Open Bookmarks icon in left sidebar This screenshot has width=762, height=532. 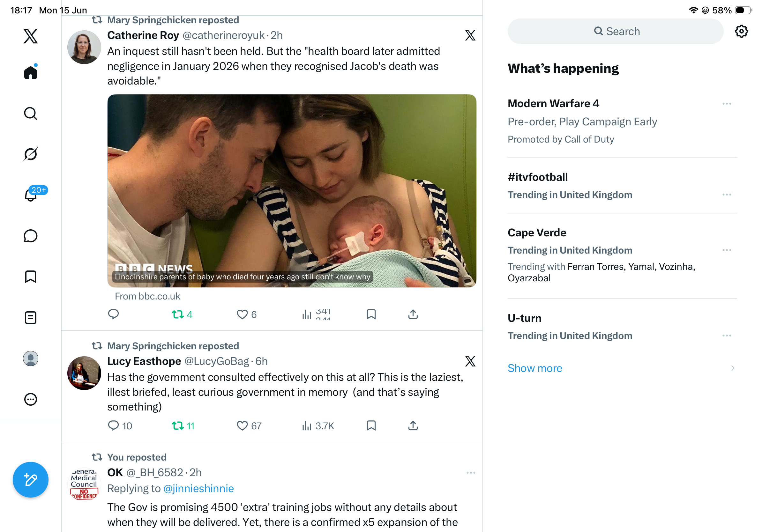[x=31, y=276]
